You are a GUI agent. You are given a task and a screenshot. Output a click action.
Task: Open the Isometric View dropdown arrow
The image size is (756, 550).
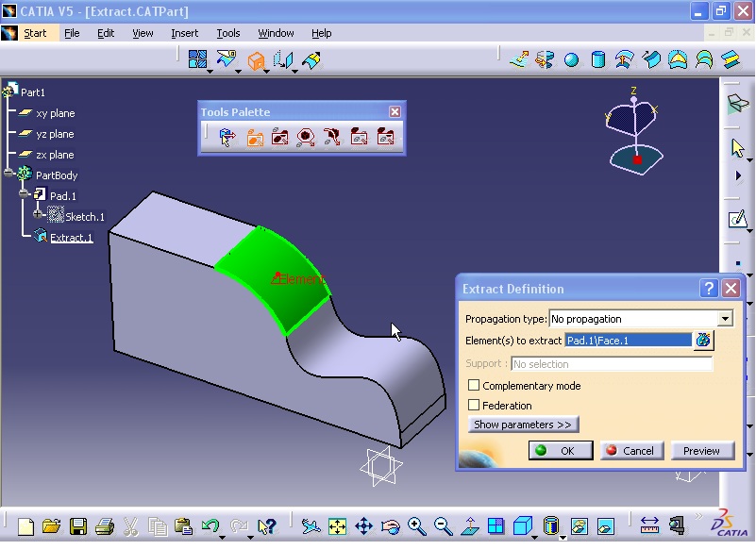534,536
